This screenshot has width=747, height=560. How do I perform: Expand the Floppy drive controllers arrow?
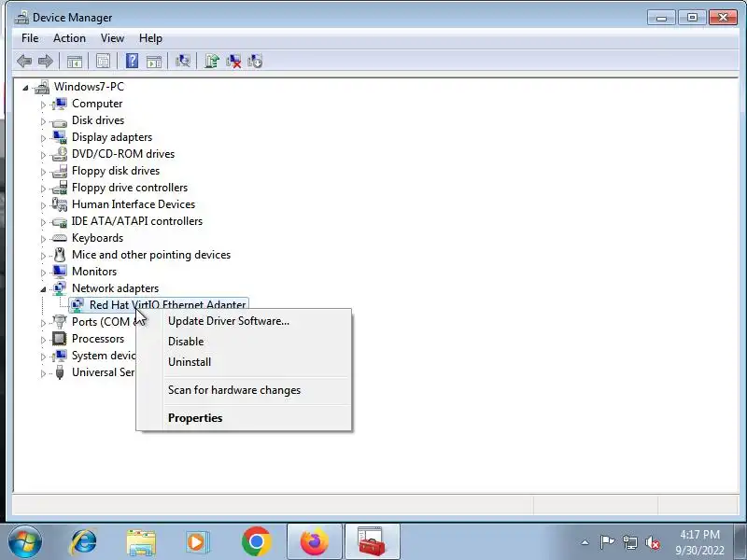[43, 189]
